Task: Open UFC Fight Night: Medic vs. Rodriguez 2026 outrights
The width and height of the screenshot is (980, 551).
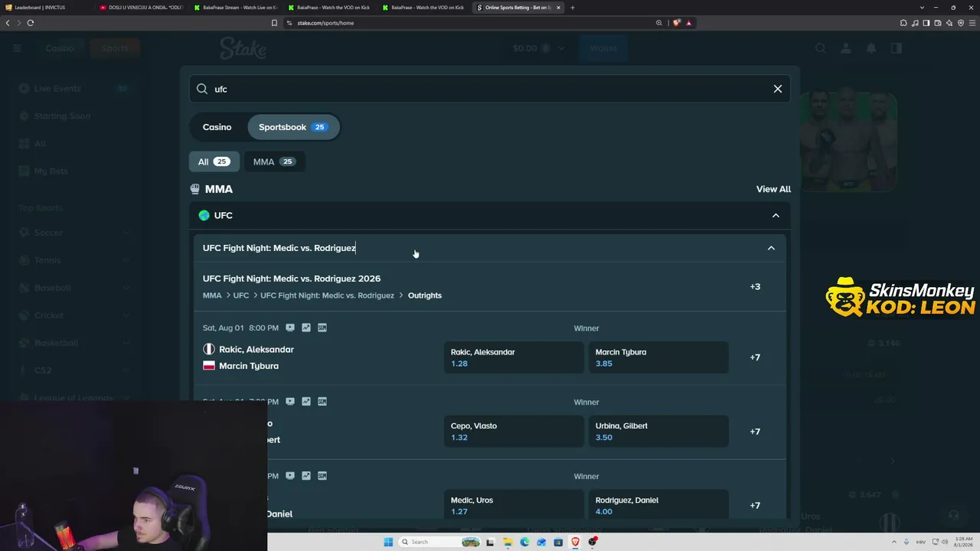Action: (x=292, y=279)
